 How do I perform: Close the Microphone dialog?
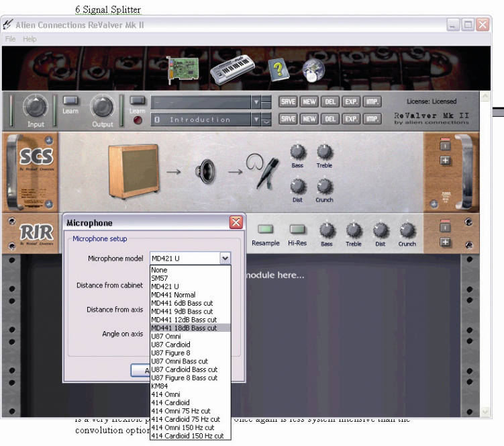click(x=236, y=222)
